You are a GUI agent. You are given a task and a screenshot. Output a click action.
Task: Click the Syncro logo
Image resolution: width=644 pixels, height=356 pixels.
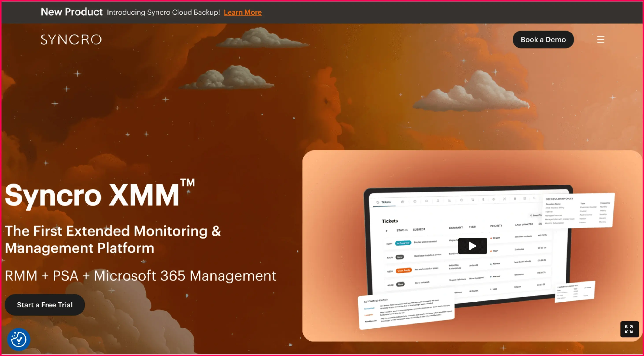click(x=72, y=39)
